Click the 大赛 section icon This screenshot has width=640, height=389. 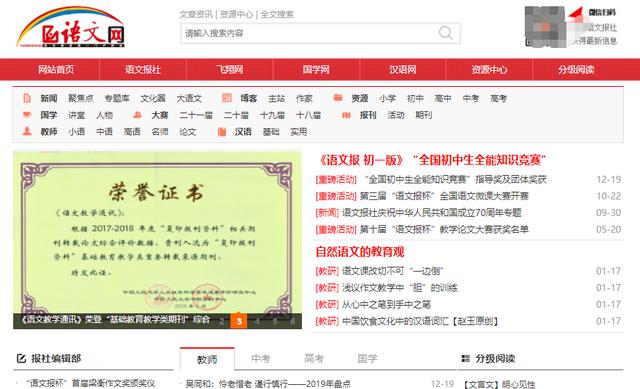(x=138, y=115)
